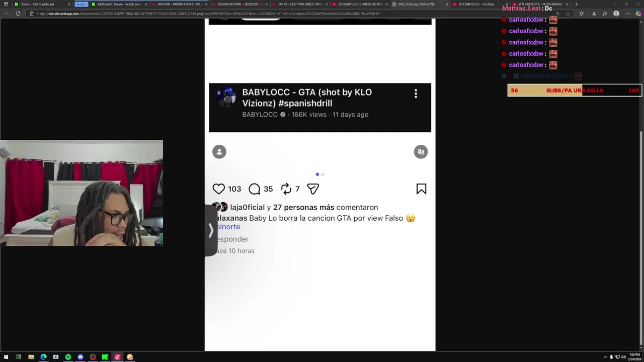
Task: Click the tagged-people profile icon on the post
Action: coord(219,152)
